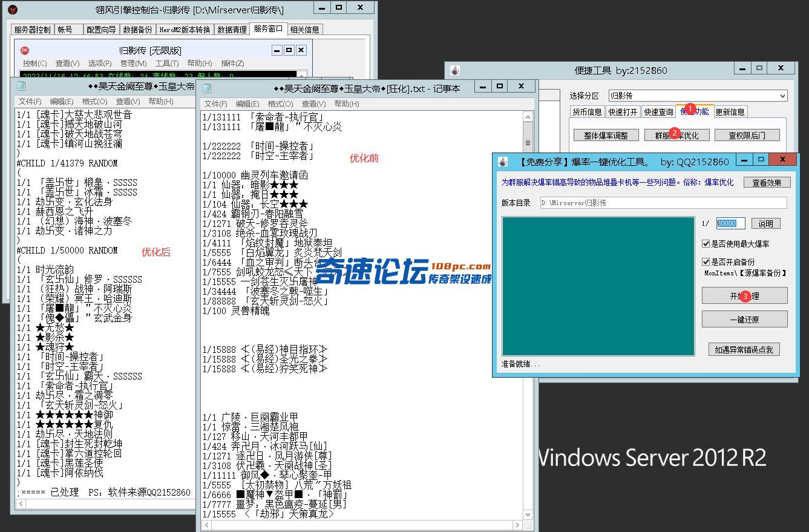This screenshot has width=809, height=532.
Task: Click the teal log output area
Action: (x=598, y=286)
